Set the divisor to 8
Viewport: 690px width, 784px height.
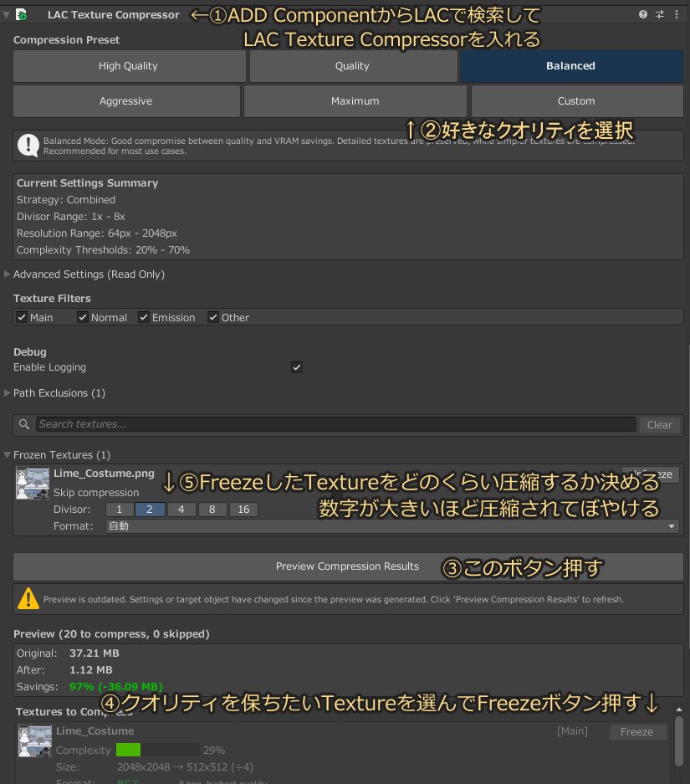(x=212, y=510)
